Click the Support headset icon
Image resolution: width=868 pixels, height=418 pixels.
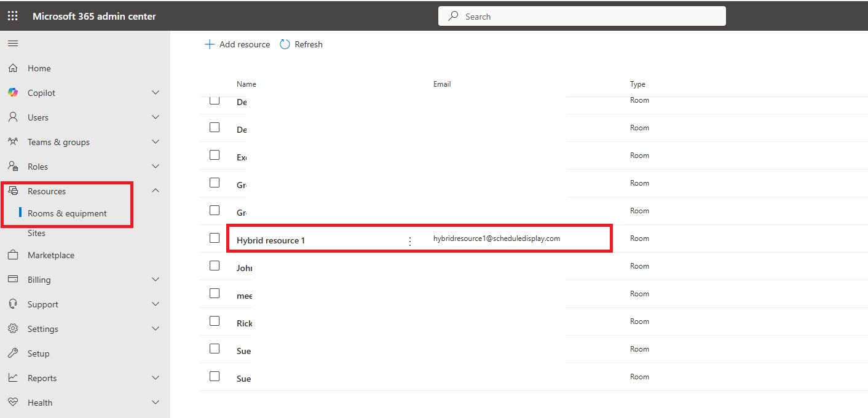click(x=13, y=304)
